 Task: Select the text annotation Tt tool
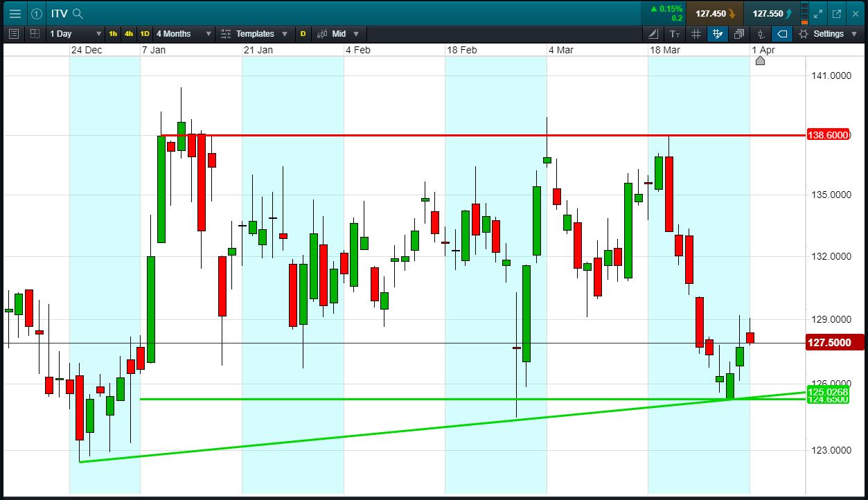tap(675, 33)
